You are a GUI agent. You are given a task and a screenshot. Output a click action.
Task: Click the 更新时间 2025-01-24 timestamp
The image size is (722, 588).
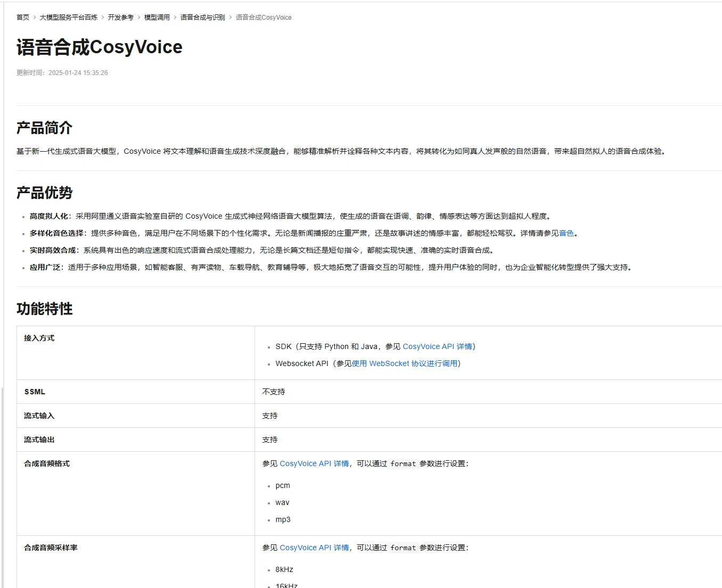click(62, 73)
